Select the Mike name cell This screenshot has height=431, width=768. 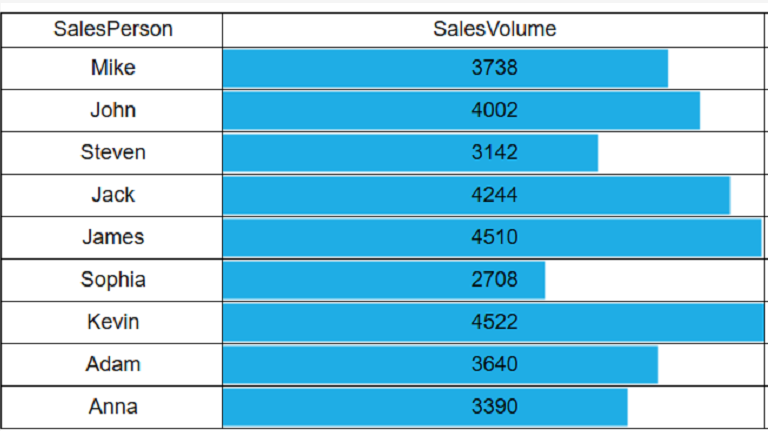click(x=112, y=68)
